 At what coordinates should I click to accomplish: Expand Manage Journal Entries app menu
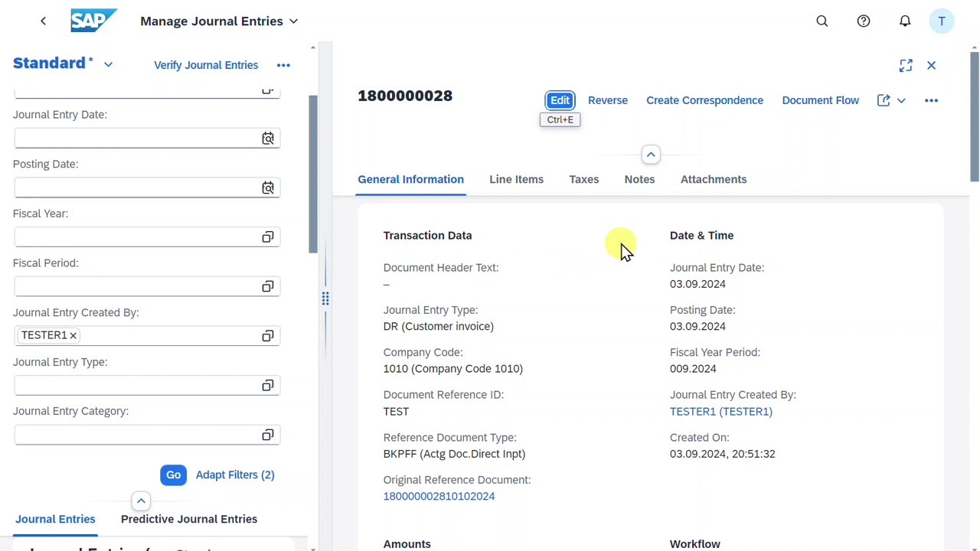(293, 21)
